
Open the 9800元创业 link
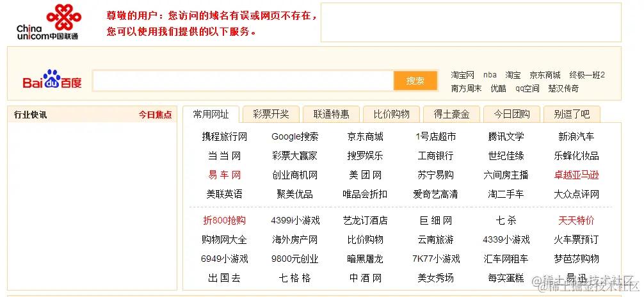(295, 259)
